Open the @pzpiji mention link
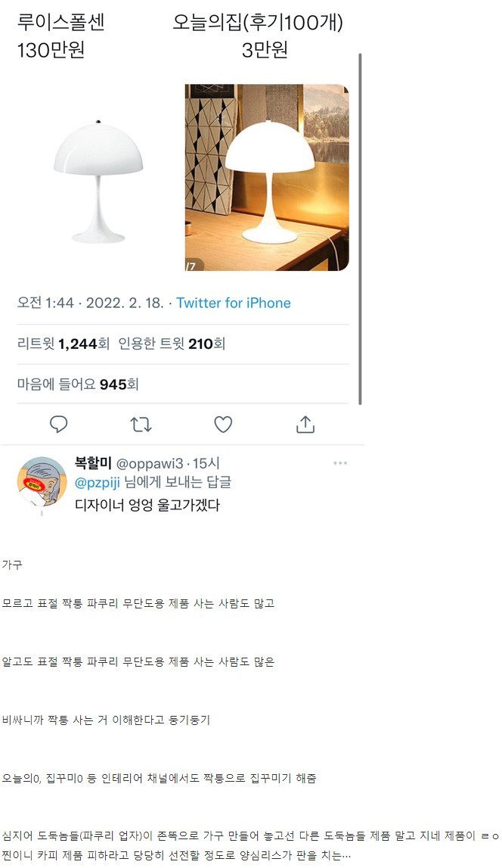 pos(98,483)
